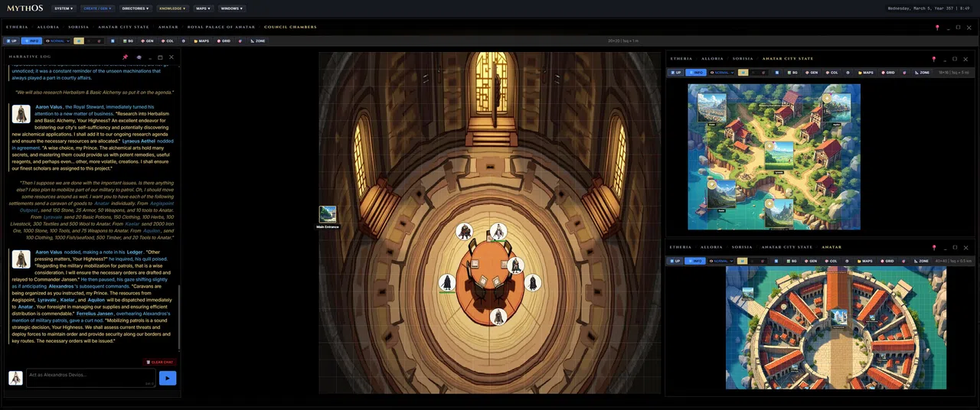The image size is (980, 410).
Task: Select the character token left of the council table
Action: pyautogui.click(x=447, y=283)
